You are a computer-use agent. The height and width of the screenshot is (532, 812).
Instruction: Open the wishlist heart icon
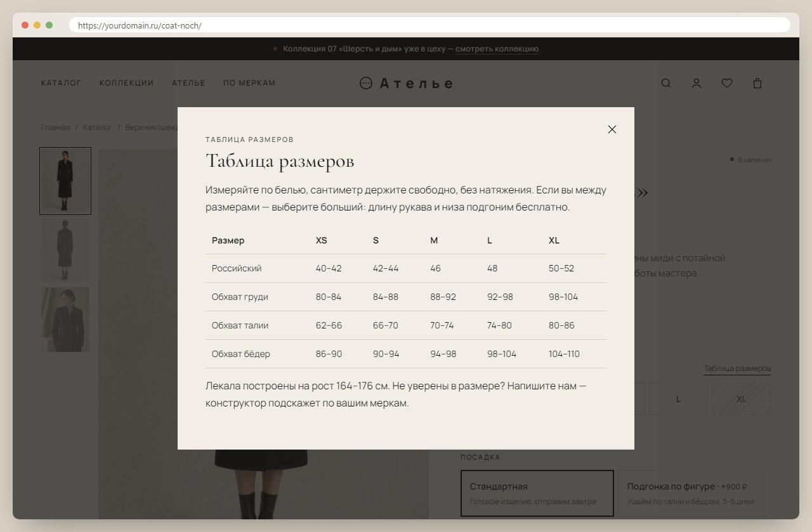(x=727, y=83)
